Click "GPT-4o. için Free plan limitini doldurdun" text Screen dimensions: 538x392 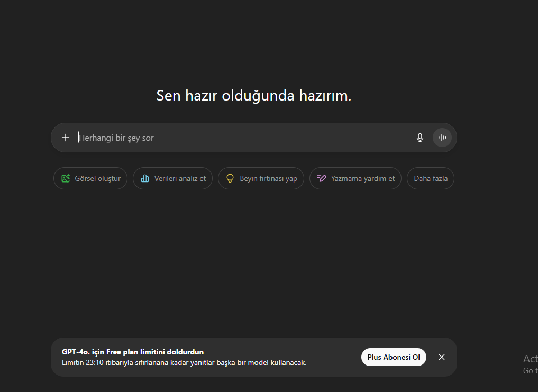tap(133, 352)
